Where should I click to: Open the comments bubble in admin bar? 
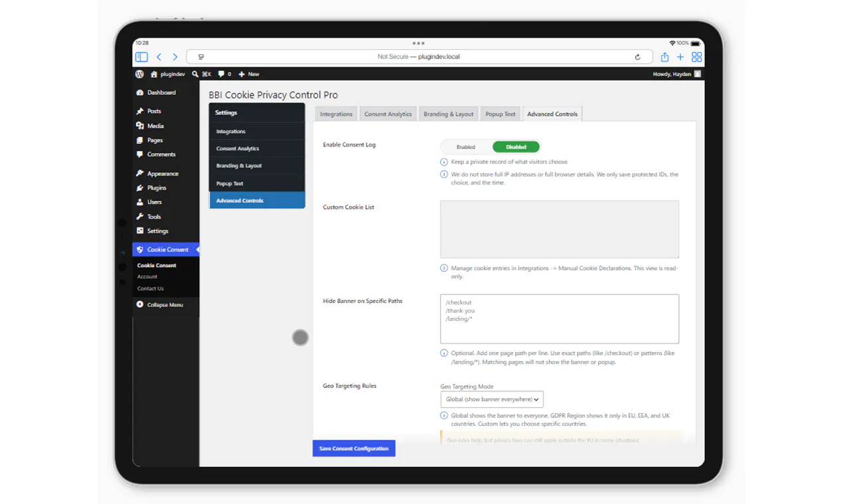pos(224,74)
